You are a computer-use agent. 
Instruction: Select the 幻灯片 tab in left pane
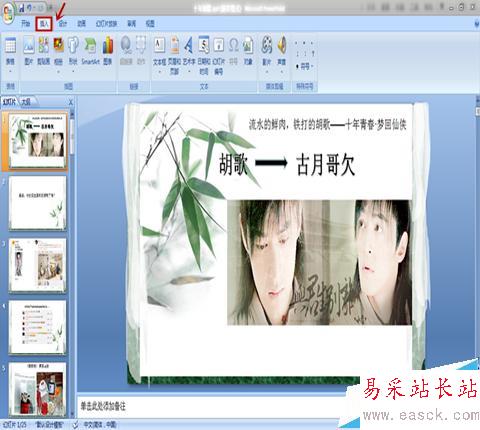click(9, 102)
